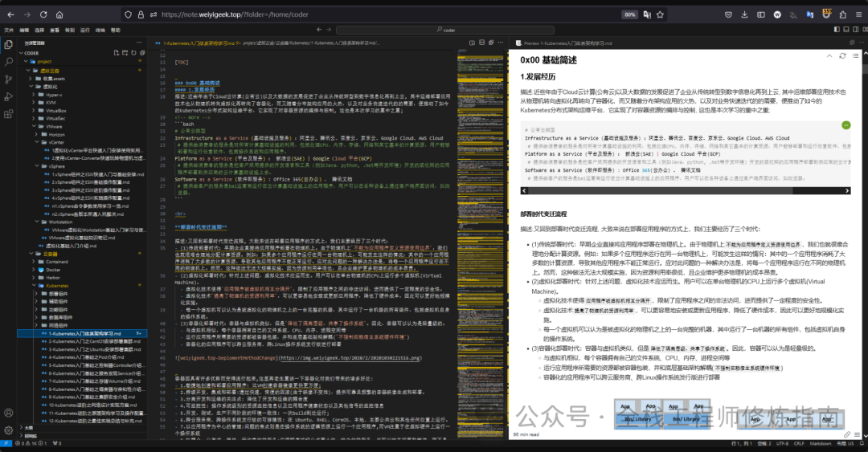Screen dimensions: 868x452
Task: Click the New File icon in explorer
Action: pyautogui.click(x=117, y=53)
